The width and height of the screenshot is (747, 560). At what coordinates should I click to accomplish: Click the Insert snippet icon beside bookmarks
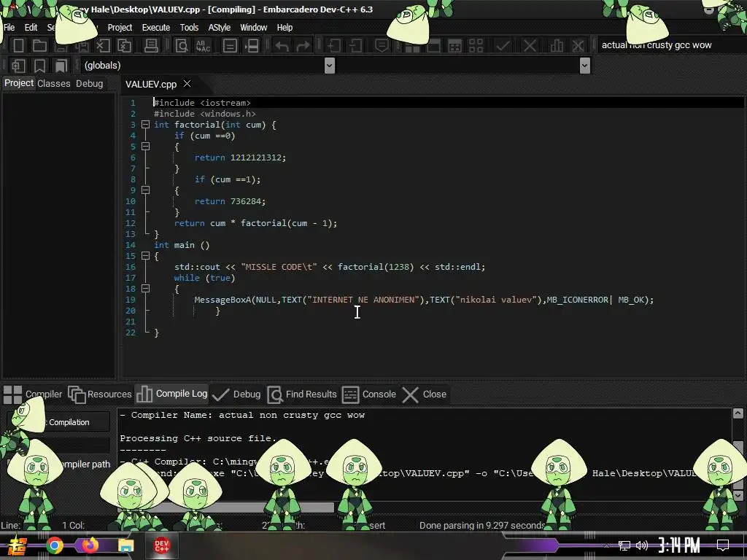coord(18,66)
